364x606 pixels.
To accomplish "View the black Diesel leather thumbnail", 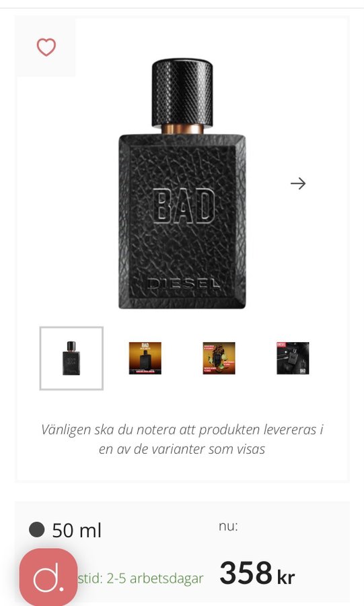I will (293, 358).
